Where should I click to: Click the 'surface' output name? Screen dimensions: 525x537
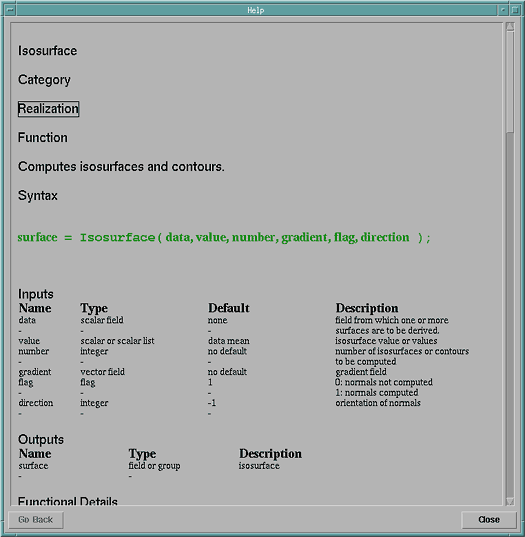click(33, 466)
